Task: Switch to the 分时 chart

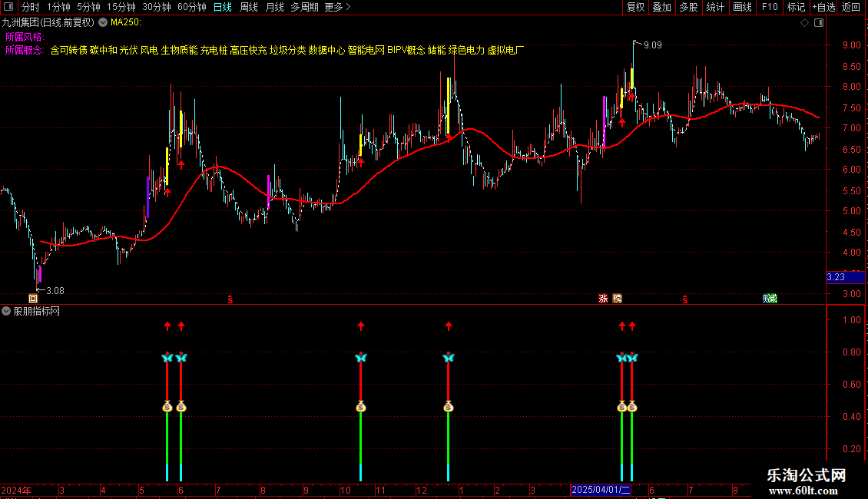Action: (31, 7)
